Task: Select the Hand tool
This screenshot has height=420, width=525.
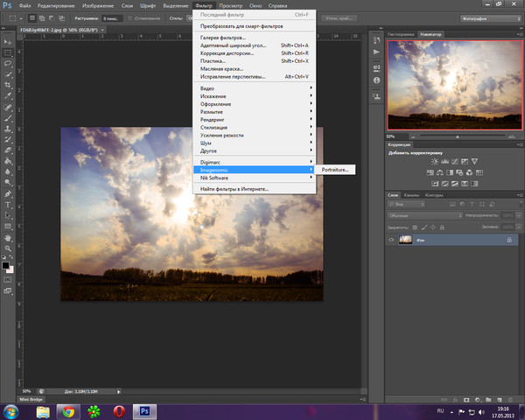Action: pos(8,236)
